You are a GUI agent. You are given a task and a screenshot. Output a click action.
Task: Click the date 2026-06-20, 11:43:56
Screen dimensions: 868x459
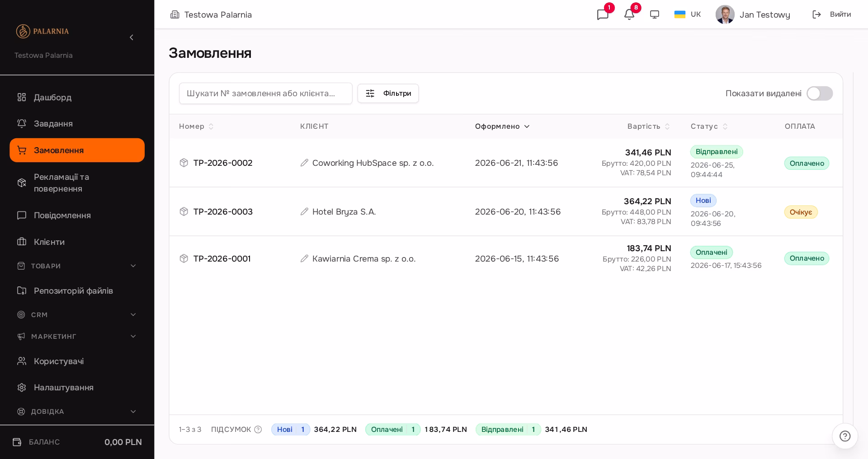coord(518,211)
